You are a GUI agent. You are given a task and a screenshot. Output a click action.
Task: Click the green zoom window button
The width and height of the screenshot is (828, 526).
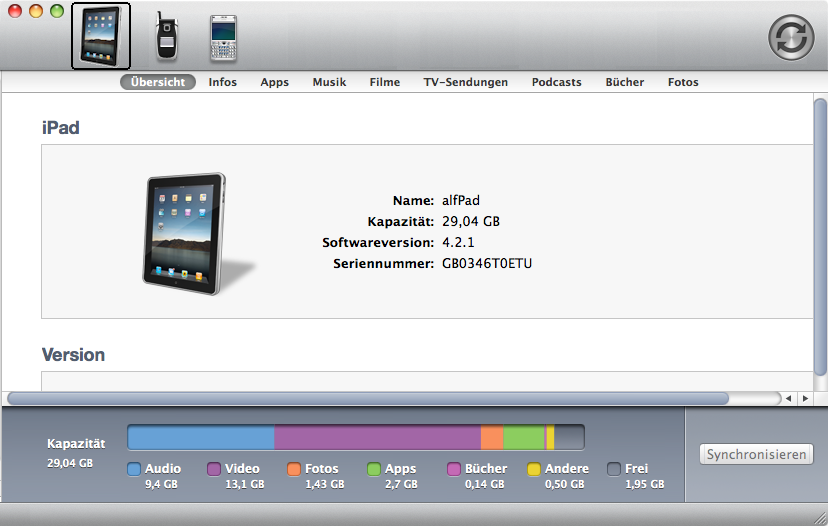(57, 11)
